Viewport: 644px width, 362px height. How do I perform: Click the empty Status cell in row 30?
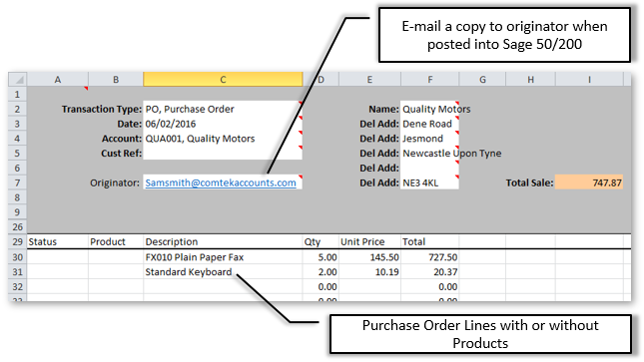pyautogui.click(x=58, y=257)
